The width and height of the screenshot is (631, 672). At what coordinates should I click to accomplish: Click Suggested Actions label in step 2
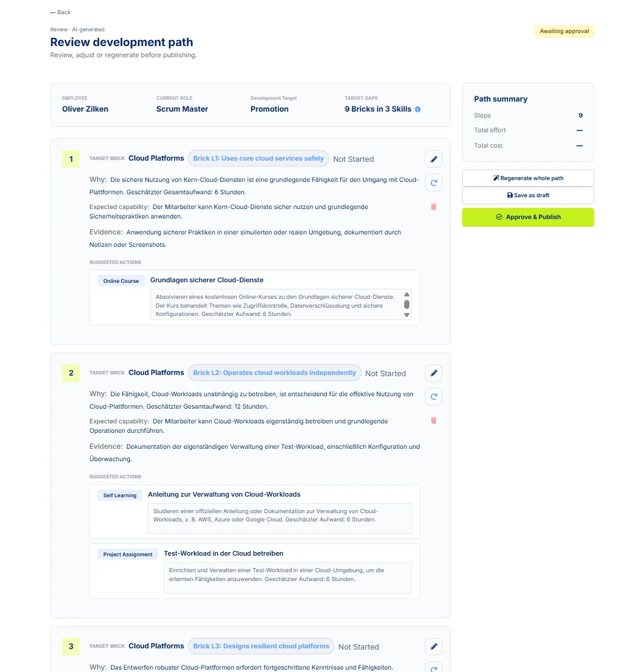tap(115, 477)
